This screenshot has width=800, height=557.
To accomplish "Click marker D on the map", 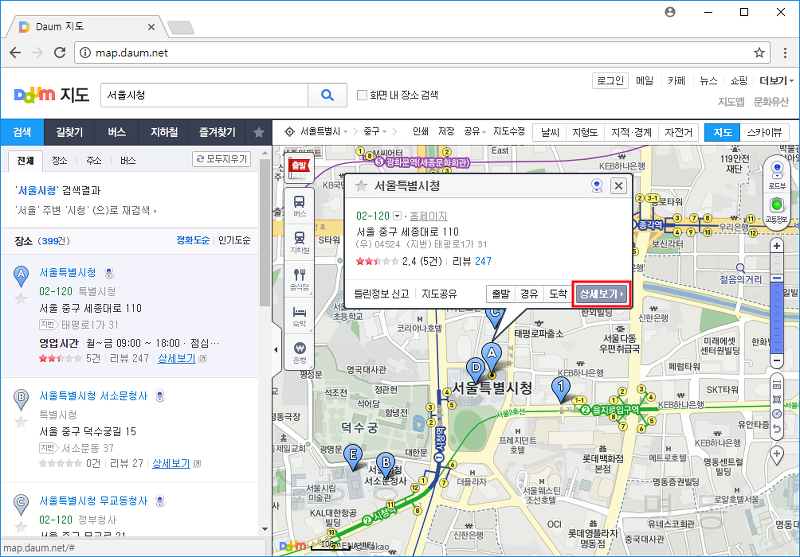I will (476, 369).
